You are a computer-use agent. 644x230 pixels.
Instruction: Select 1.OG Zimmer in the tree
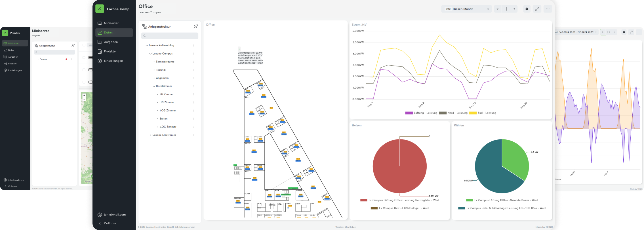point(168,110)
